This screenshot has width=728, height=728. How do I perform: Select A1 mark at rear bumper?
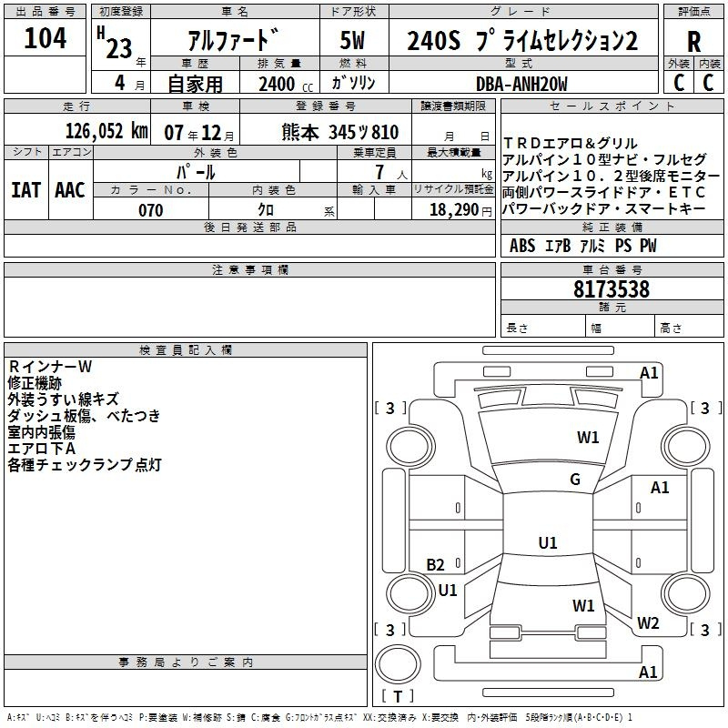point(648,672)
